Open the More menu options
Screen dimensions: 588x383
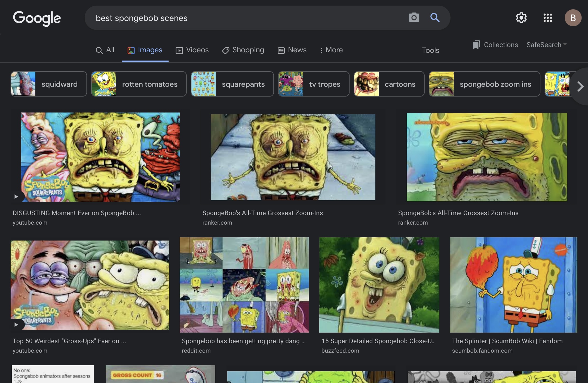point(331,50)
